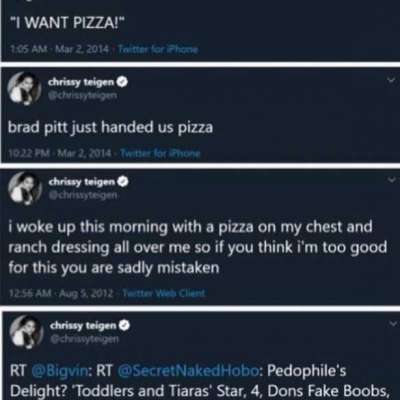The height and width of the screenshot is (400, 400).
Task: Click @chrissyteigen handle on the ranch dressing tweet
Action: (x=83, y=195)
